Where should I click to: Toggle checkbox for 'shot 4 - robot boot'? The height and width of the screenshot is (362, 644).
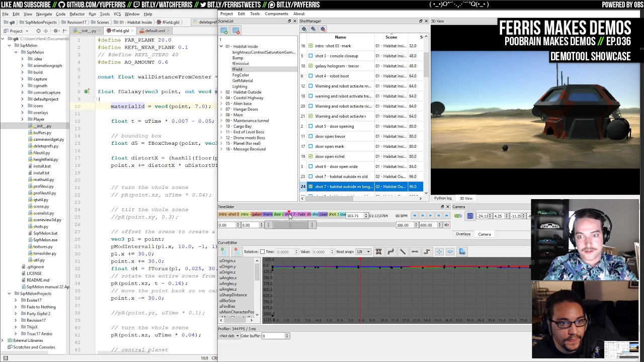click(x=310, y=76)
